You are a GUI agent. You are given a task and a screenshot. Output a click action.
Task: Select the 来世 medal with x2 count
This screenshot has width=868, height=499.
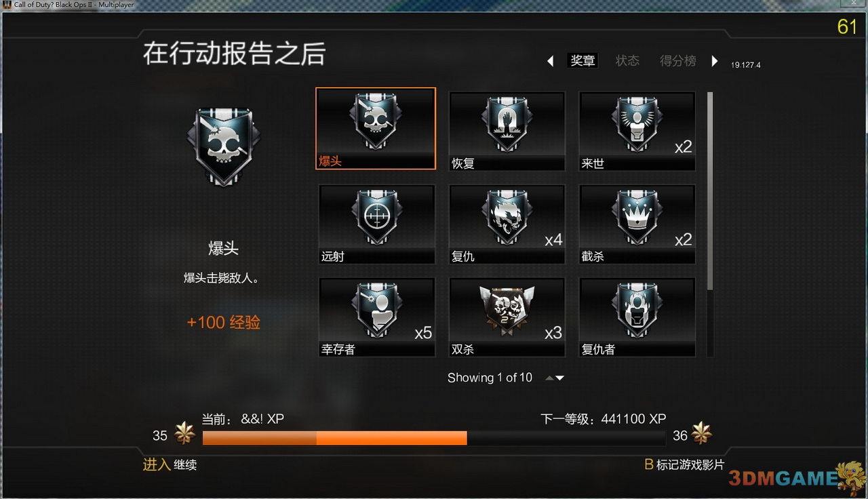tap(637, 131)
